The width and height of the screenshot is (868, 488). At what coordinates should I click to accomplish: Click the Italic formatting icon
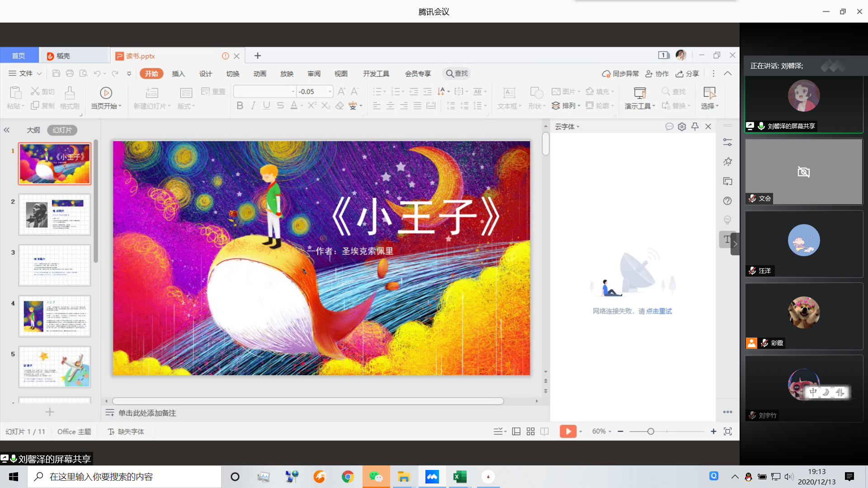coord(253,105)
